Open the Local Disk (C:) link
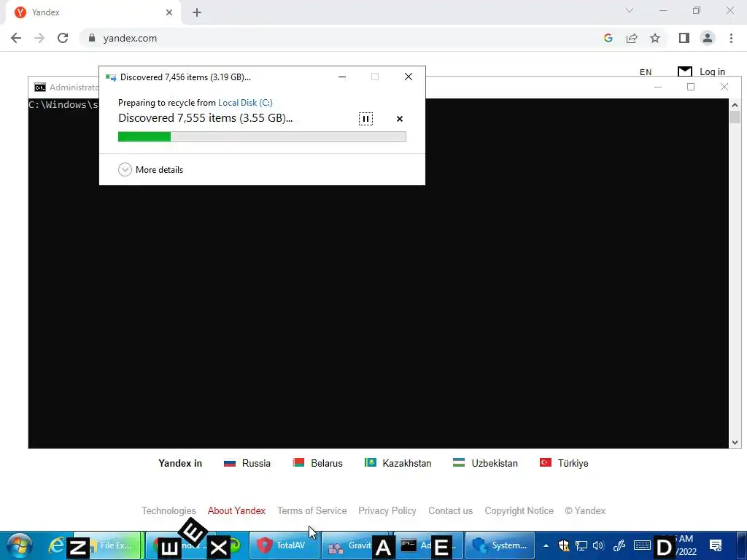The height and width of the screenshot is (560, 747). tap(245, 102)
